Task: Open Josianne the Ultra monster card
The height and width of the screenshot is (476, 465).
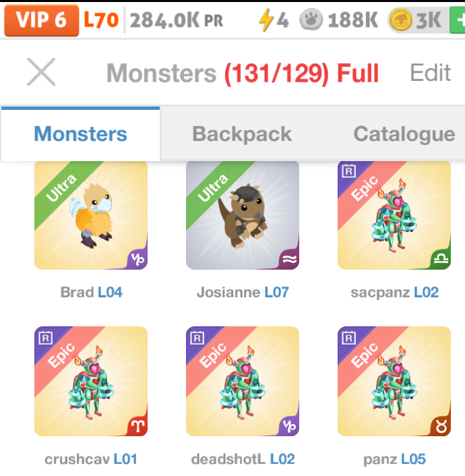Action: coord(243,215)
